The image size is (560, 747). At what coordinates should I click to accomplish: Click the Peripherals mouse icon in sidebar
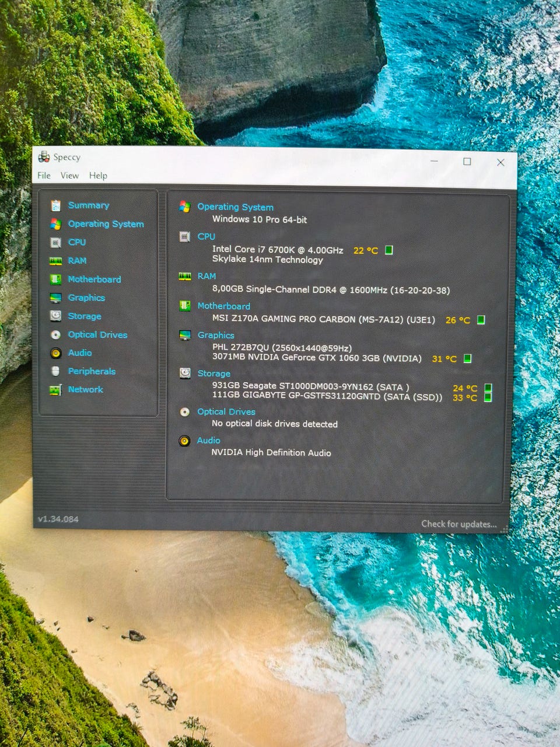(x=56, y=371)
